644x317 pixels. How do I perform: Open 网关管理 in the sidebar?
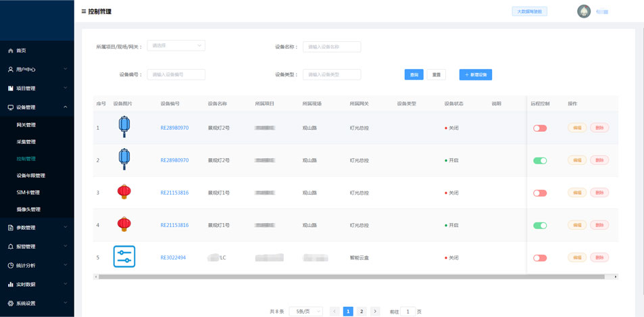pyautogui.click(x=26, y=125)
